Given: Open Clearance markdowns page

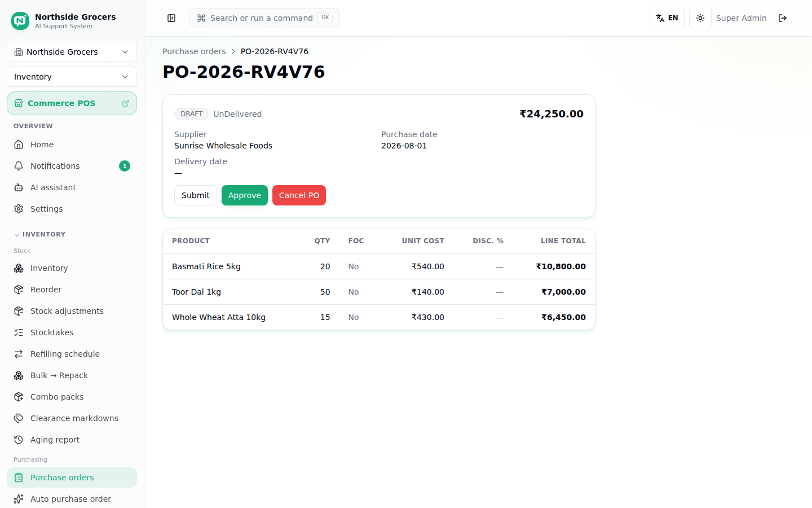Looking at the screenshot, I should tap(72, 418).
